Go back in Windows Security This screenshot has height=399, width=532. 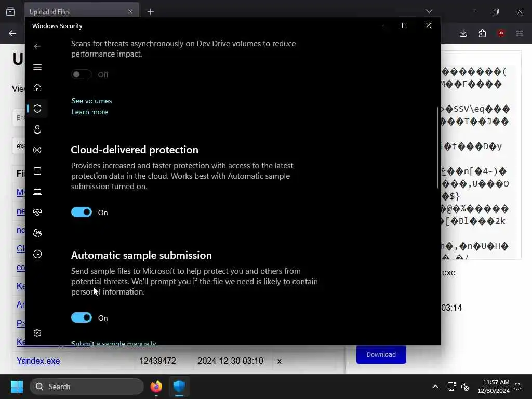37,46
